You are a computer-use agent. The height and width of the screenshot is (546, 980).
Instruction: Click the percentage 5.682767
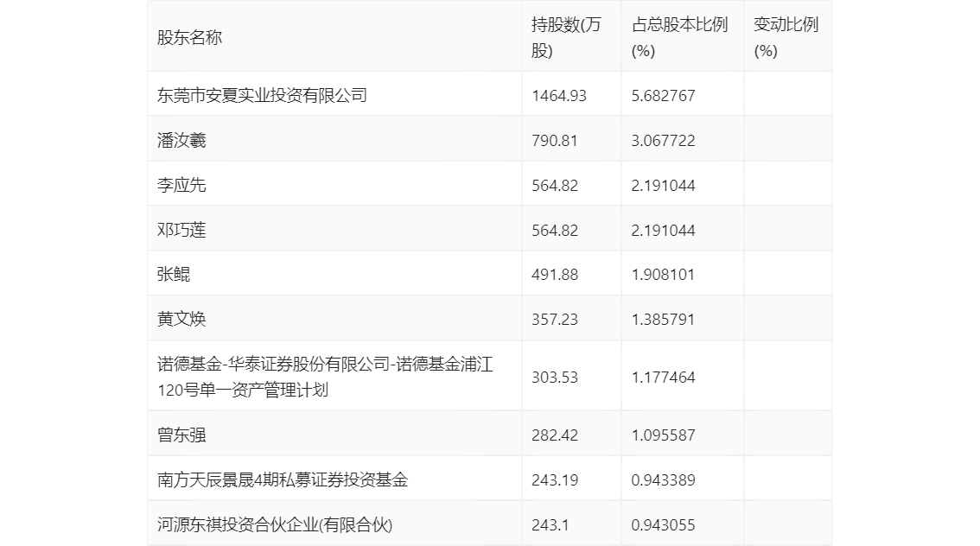(663, 96)
